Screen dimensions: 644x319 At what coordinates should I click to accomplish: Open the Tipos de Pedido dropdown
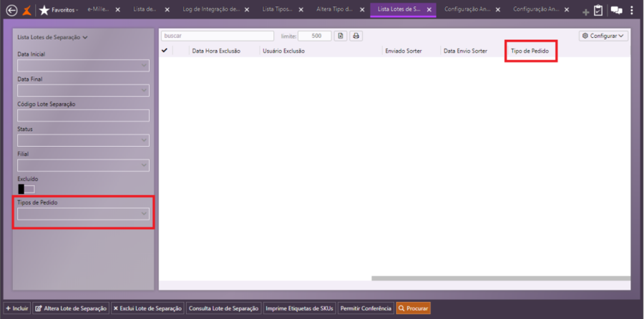[83, 213]
